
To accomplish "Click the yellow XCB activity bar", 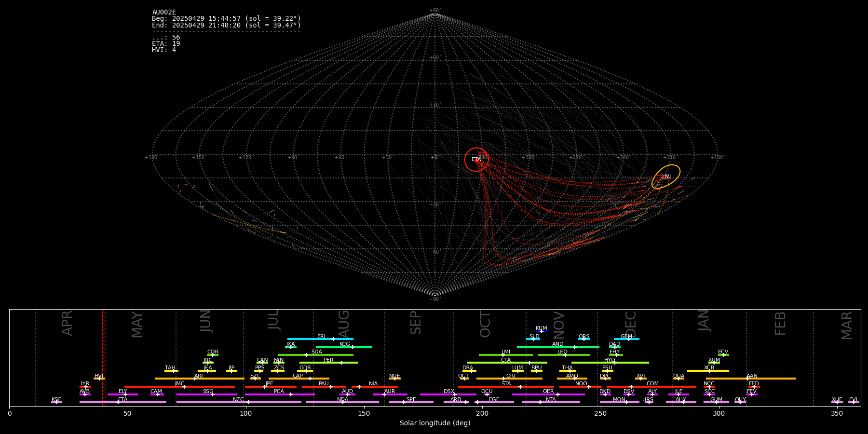I will pos(708,370).
